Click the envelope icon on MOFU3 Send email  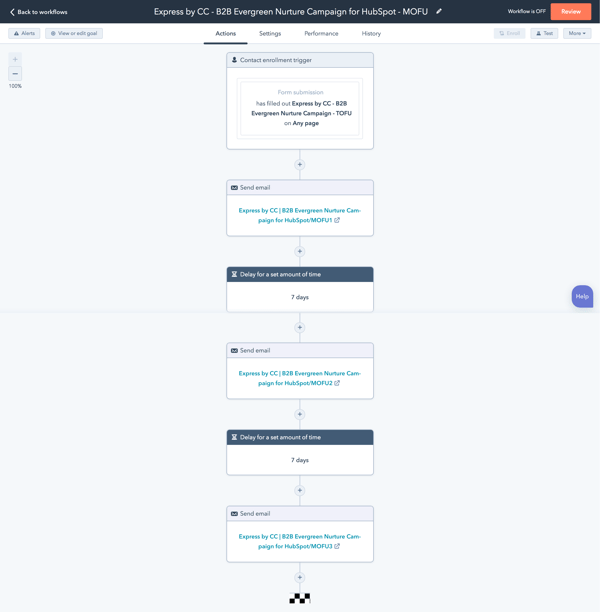click(234, 514)
